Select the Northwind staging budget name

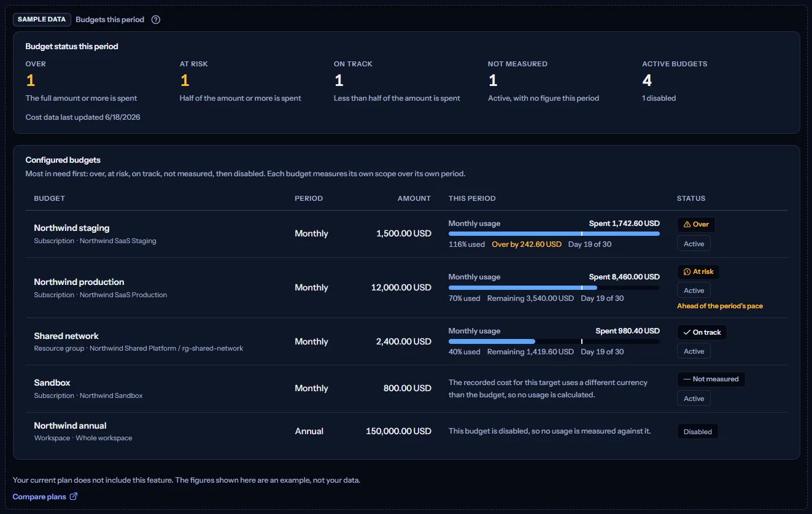(x=72, y=228)
